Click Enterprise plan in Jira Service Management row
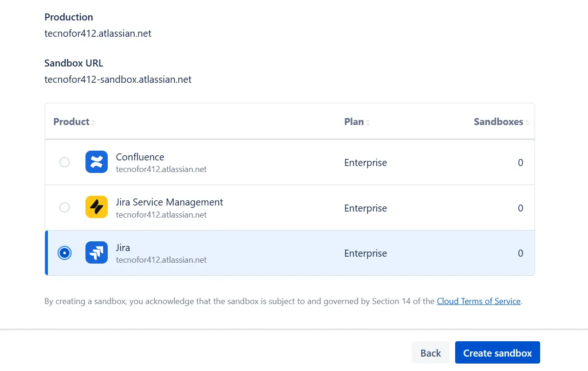This screenshot has height=371, width=588. tap(366, 208)
